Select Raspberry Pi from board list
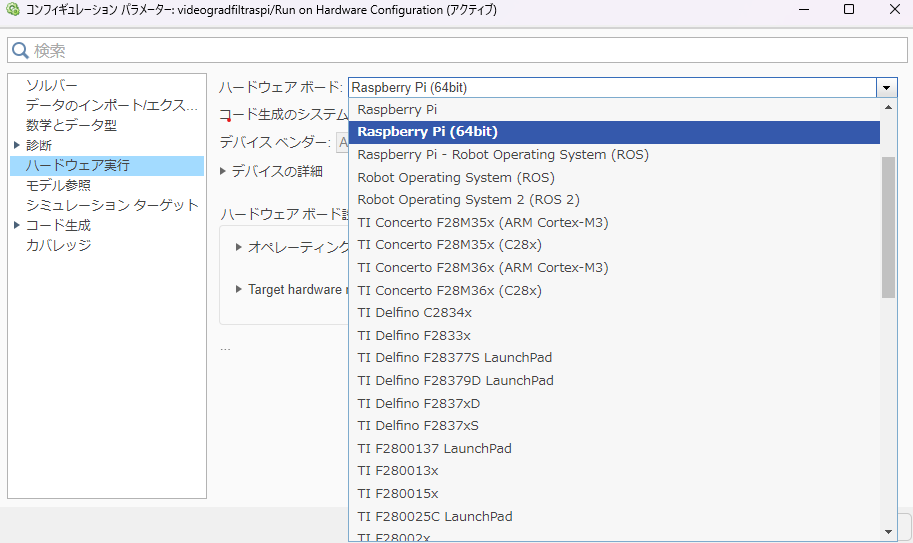The height and width of the screenshot is (543, 913). [614, 109]
